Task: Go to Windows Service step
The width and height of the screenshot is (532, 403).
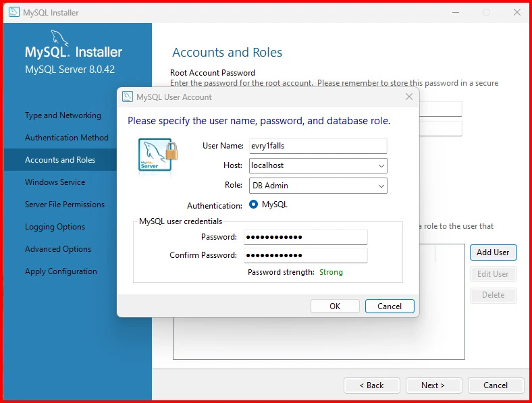Action: click(x=55, y=182)
